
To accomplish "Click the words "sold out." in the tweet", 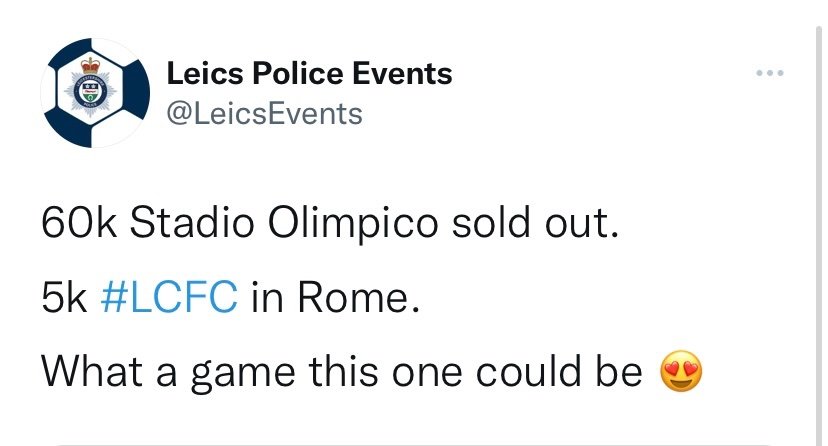I will [x=535, y=222].
